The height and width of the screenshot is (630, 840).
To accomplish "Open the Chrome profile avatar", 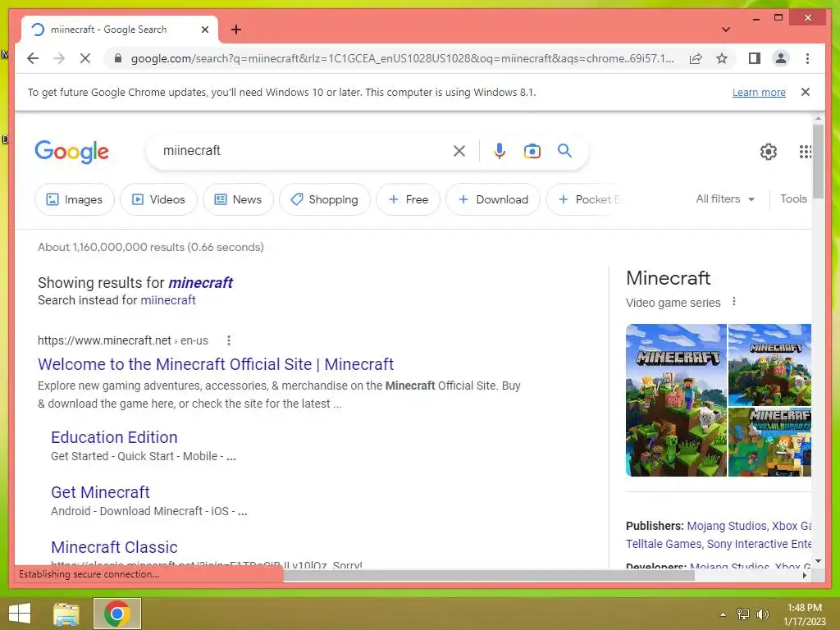I will [x=781, y=58].
